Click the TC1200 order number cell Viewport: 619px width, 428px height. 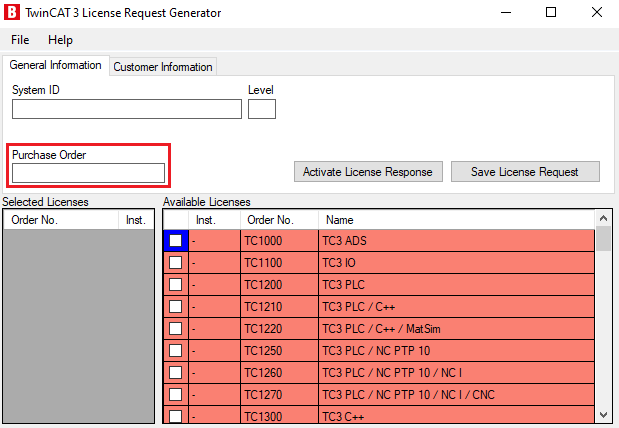[279, 285]
